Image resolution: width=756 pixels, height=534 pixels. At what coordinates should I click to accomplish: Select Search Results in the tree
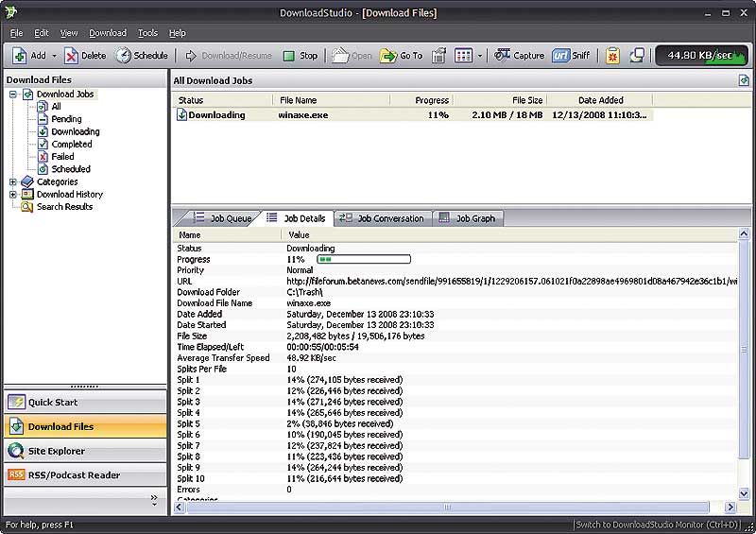(x=64, y=207)
